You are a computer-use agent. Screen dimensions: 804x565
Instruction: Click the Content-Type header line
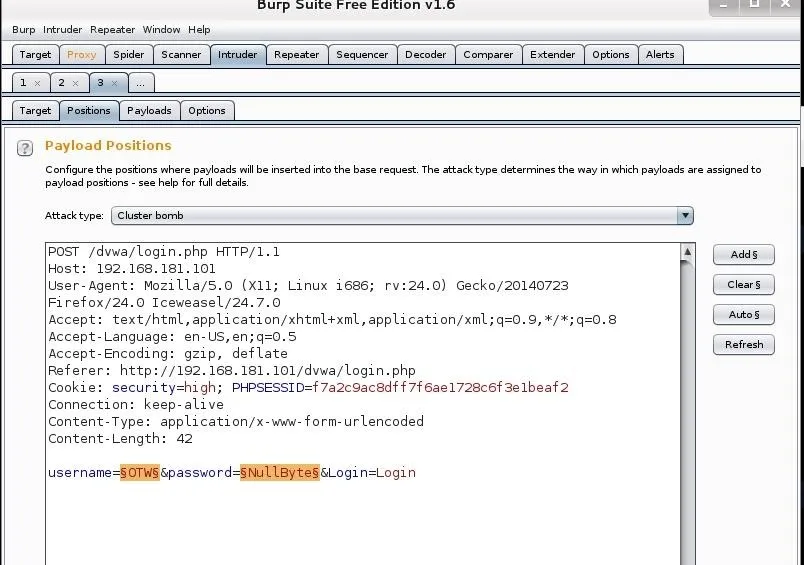(236, 421)
